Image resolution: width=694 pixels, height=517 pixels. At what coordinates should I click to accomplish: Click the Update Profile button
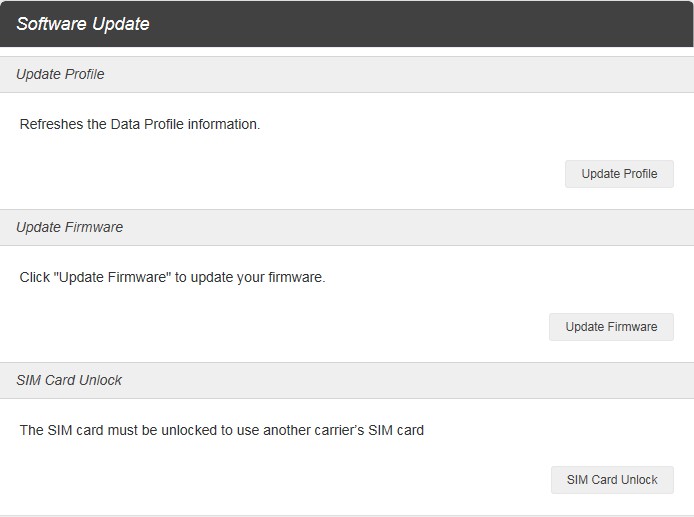tap(619, 174)
